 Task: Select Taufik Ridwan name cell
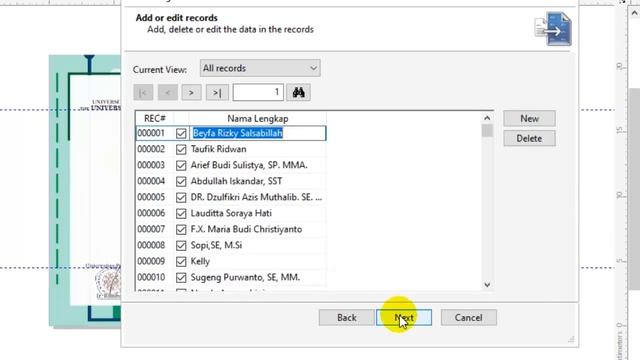pos(258,149)
